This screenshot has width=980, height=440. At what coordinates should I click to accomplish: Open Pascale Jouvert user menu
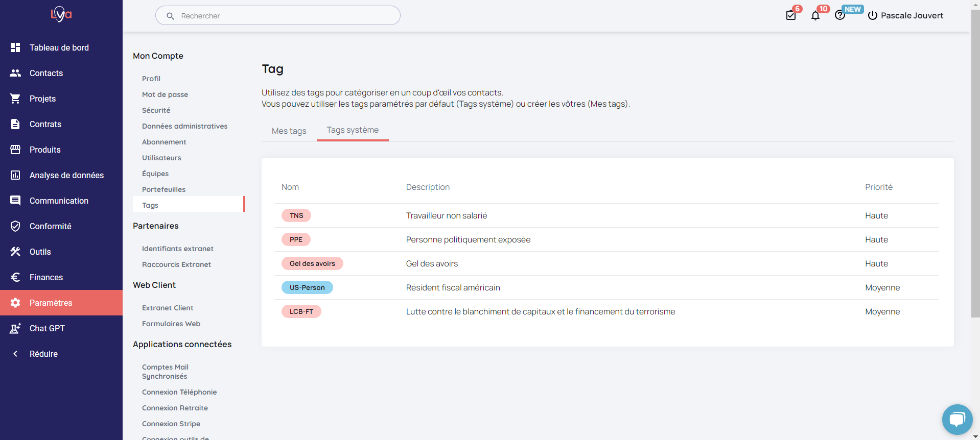point(905,15)
